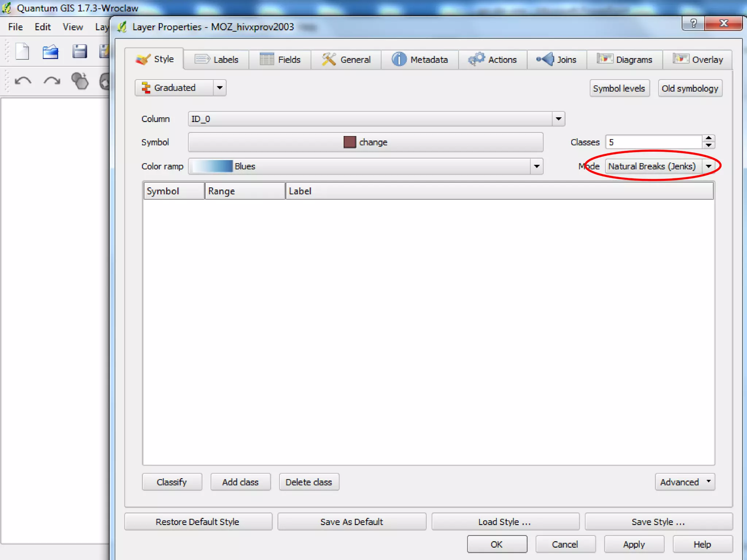Click the dialog's question mark help icon
Screen dimensions: 747x560
click(693, 24)
